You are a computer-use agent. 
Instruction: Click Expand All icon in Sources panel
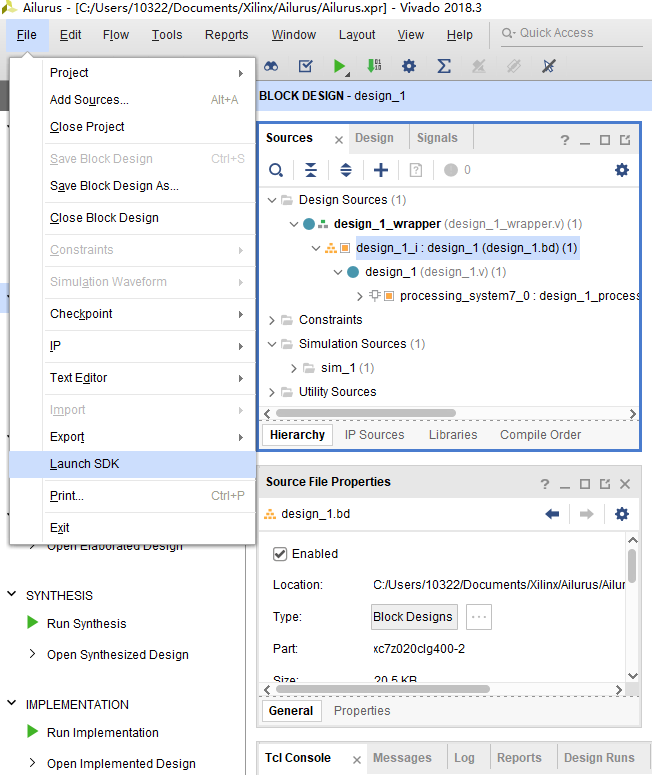pos(346,171)
